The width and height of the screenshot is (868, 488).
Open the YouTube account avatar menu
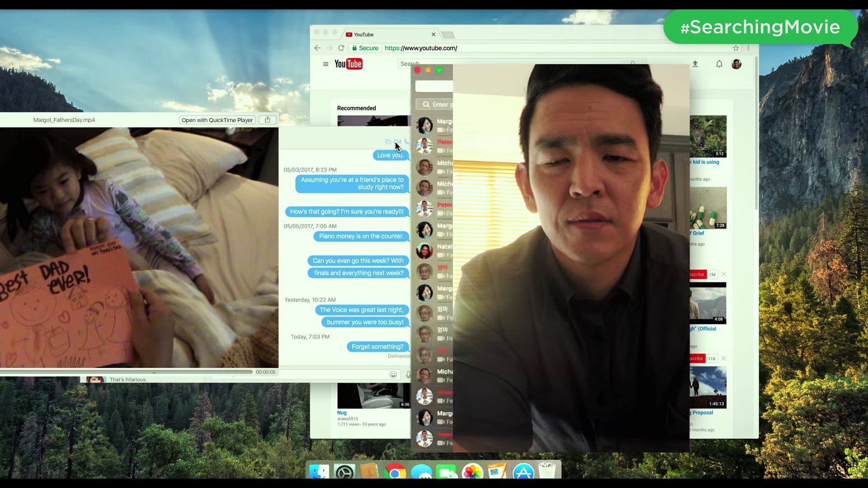(736, 64)
